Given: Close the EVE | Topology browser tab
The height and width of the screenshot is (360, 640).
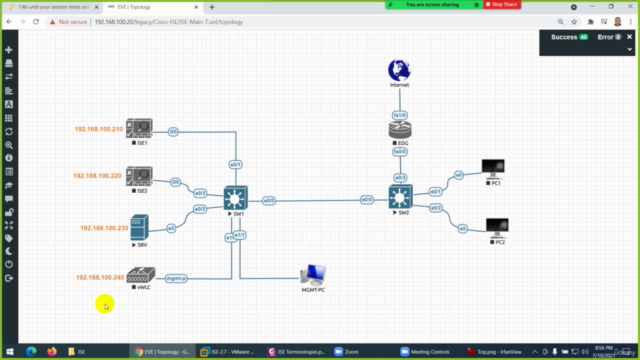Looking at the screenshot, I should click(196, 7).
